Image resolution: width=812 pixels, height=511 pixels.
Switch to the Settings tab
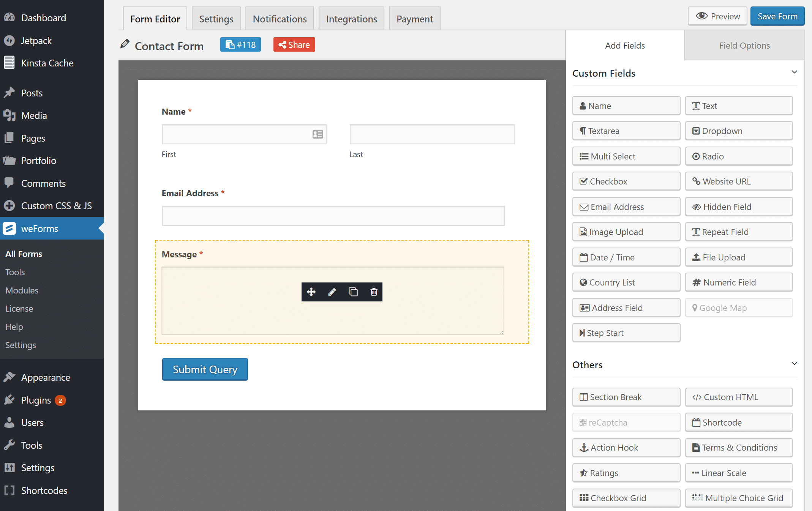(x=216, y=19)
